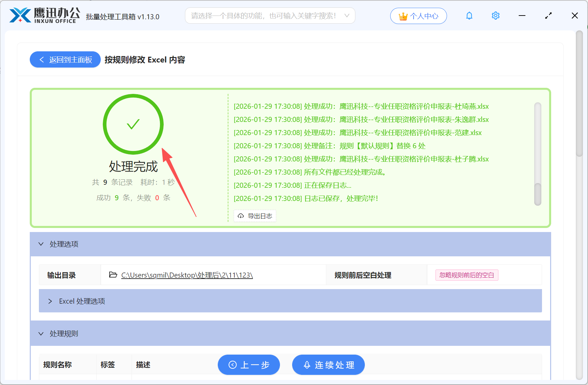Image resolution: width=588 pixels, height=385 pixels.
Task: Open the output directory path link
Action: (x=187, y=275)
